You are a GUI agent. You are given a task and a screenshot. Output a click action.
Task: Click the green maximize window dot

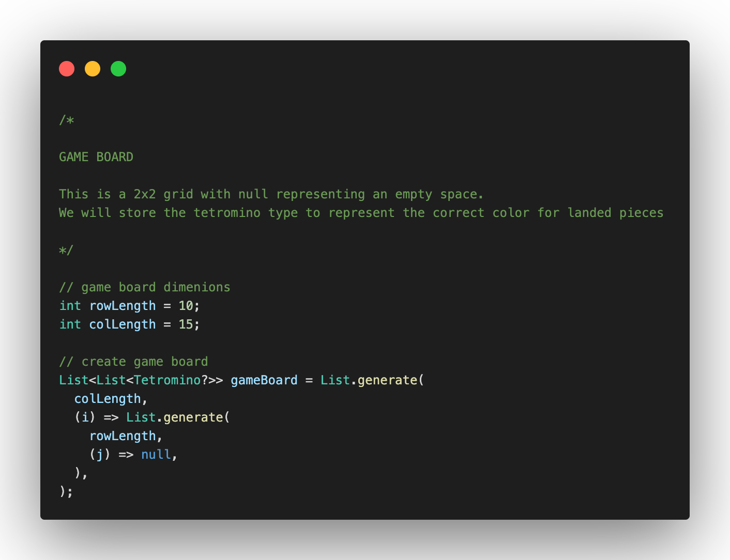(118, 69)
